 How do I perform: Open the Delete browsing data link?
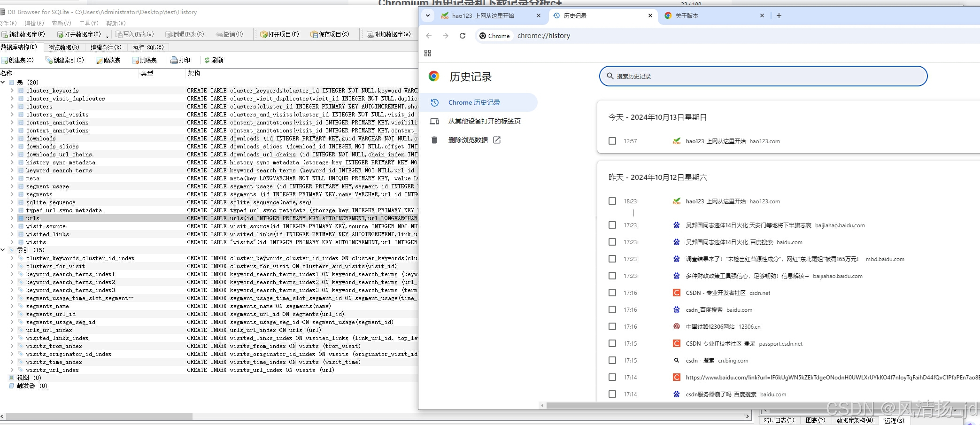(474, 140)
